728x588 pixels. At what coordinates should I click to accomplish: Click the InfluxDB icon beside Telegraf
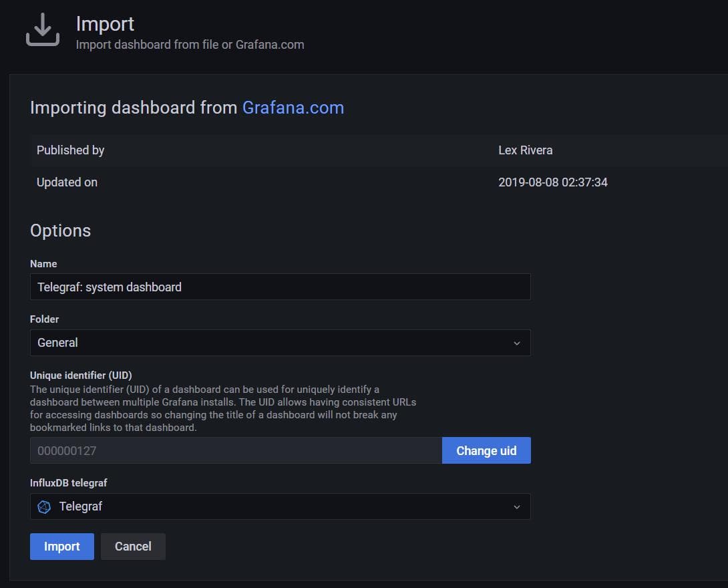coord(44,506)
